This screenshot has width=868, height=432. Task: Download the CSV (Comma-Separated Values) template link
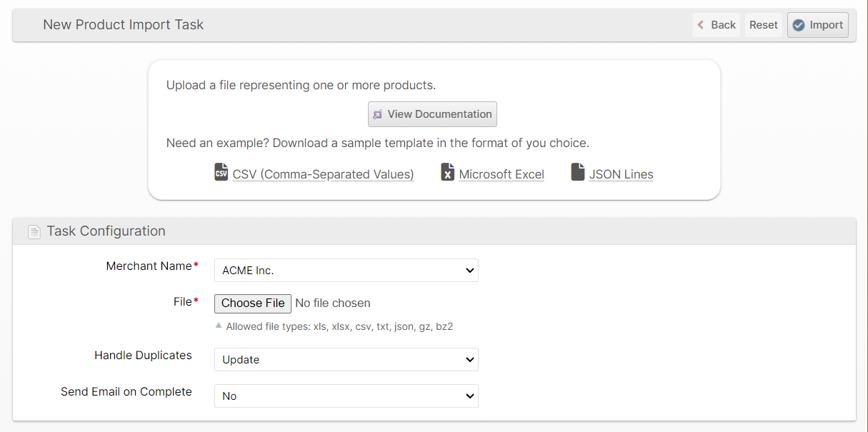point(323,174)
